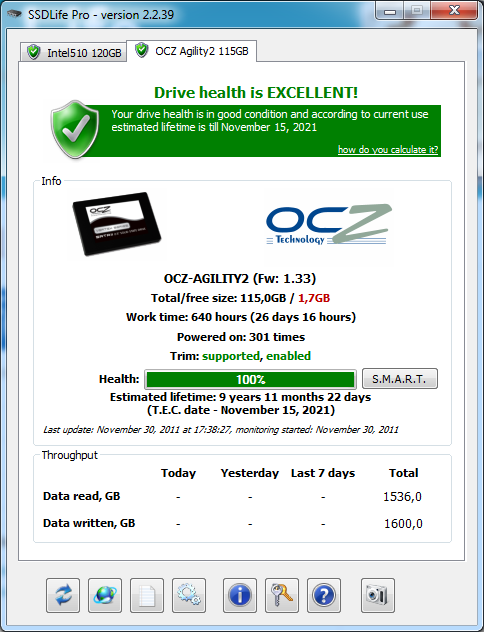Click the 100% health progress bar

pyautogui.click(x=250, y=379)
